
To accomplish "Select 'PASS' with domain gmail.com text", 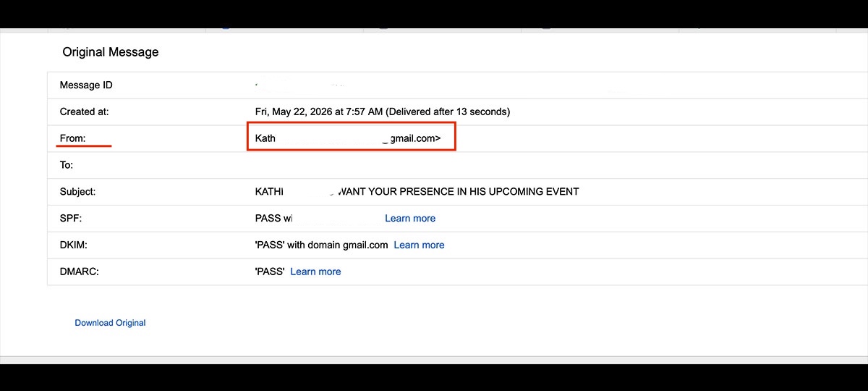I will click(x=322, y=245).
